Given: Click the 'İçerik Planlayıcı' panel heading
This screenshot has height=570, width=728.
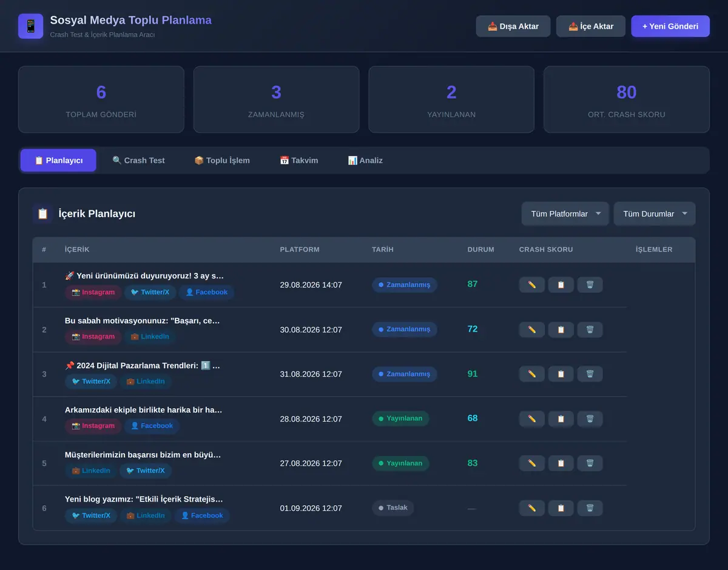Looking at the screenshot, I should click(97, 213).
